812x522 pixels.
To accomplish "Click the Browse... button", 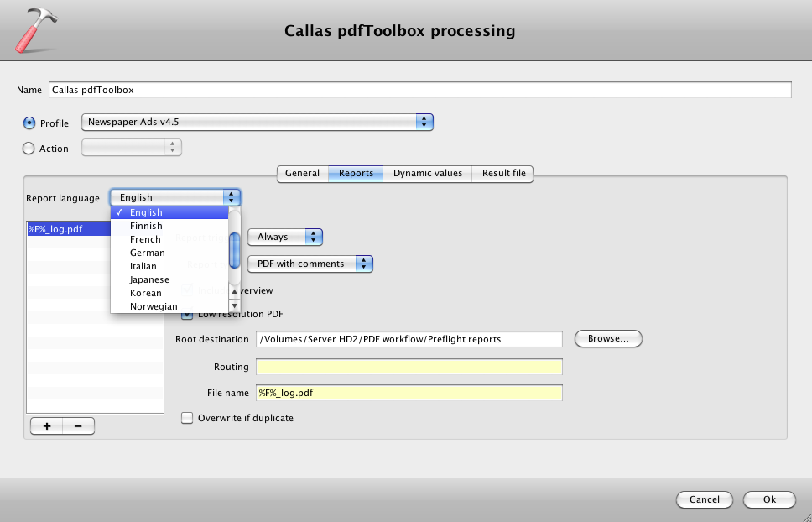I will click(x=608, y=339).
